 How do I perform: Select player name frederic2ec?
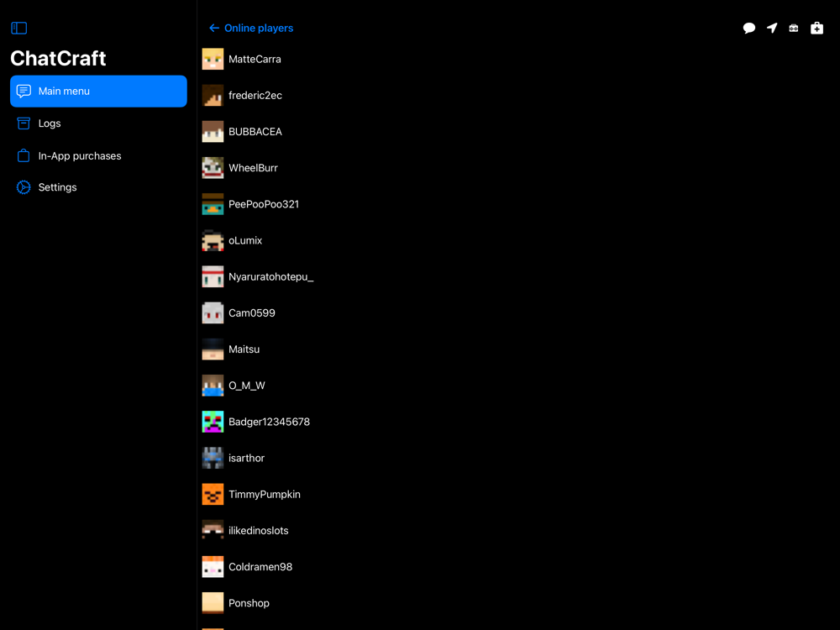[255, 96]
